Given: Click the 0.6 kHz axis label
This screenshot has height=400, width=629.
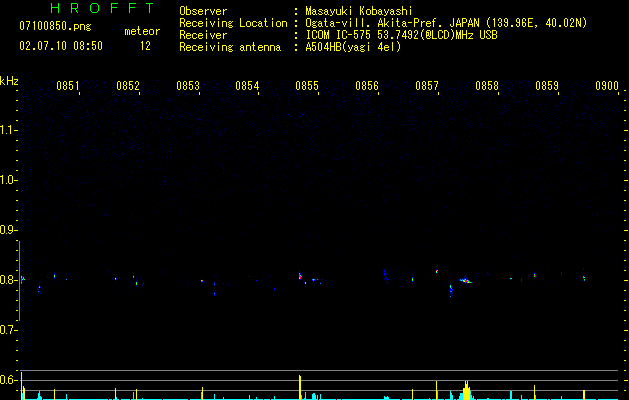Looking at the screenshot, I should tap(8, 380).
